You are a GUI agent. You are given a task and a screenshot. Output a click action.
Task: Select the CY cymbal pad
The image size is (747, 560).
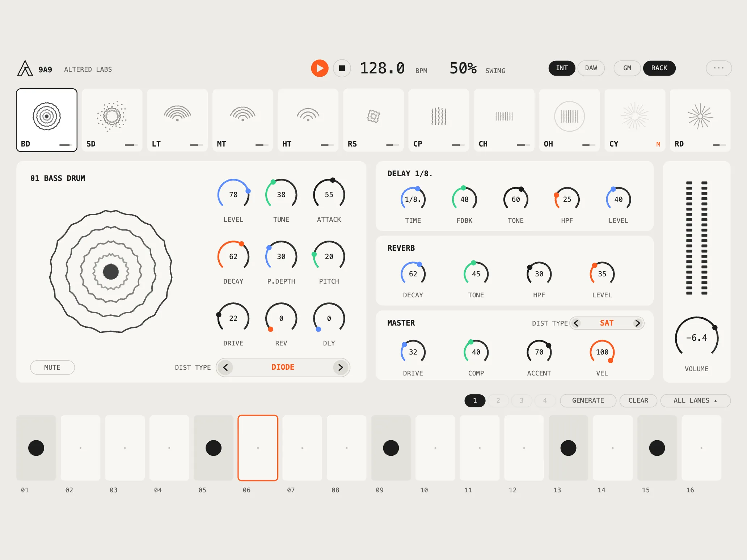click(x=635, y=120)
